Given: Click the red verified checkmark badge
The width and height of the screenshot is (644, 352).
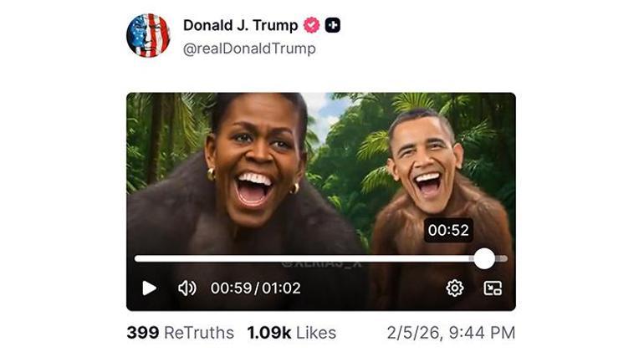Looking at the screenshot, I should pos(311,25).
